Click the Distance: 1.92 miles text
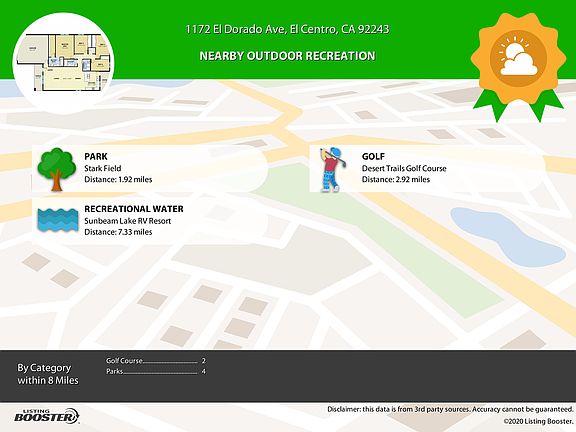The width and height of the screenshot is (576, 432). pos(118,179)
